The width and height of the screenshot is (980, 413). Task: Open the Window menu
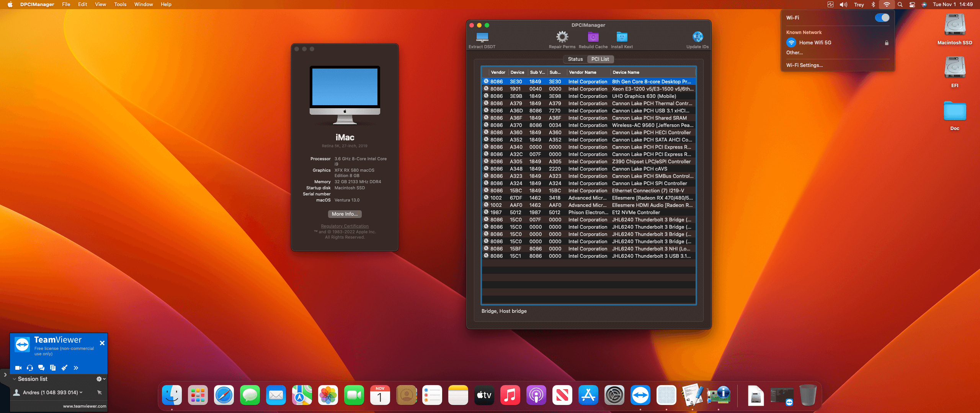point(144,5)
